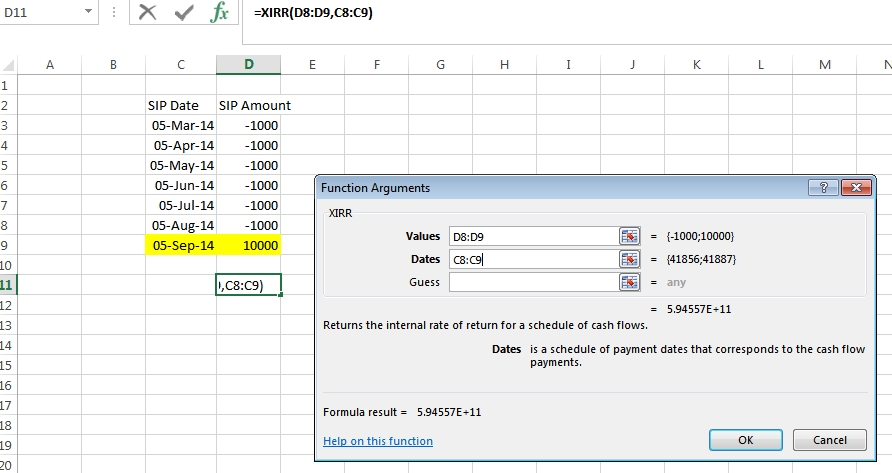Select row 2 header
892x473 pixels.
tap(8, 105)
